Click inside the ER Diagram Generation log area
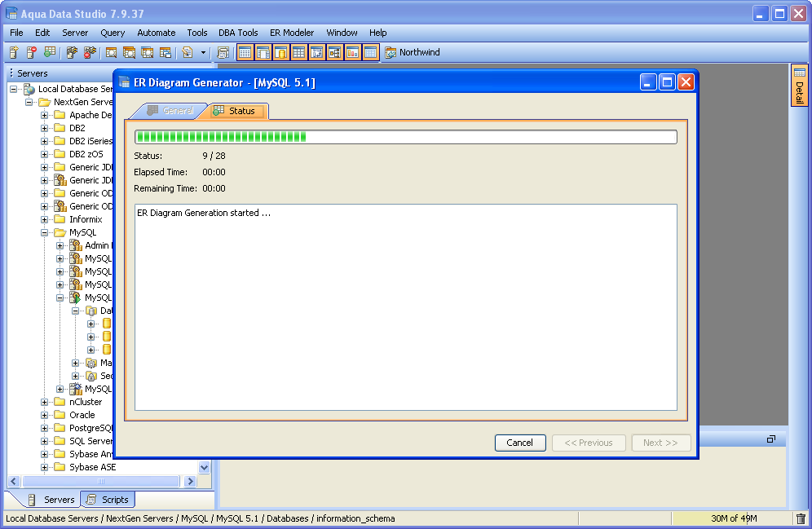The width and height of the screenshot is (812, 529). click(x=405, y=307)
